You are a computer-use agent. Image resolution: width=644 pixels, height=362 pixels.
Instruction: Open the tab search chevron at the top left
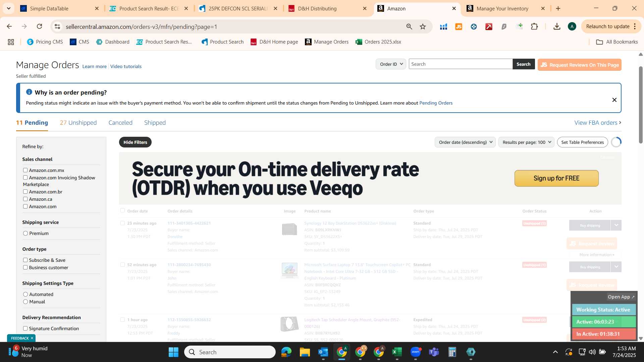pos(8,8)
